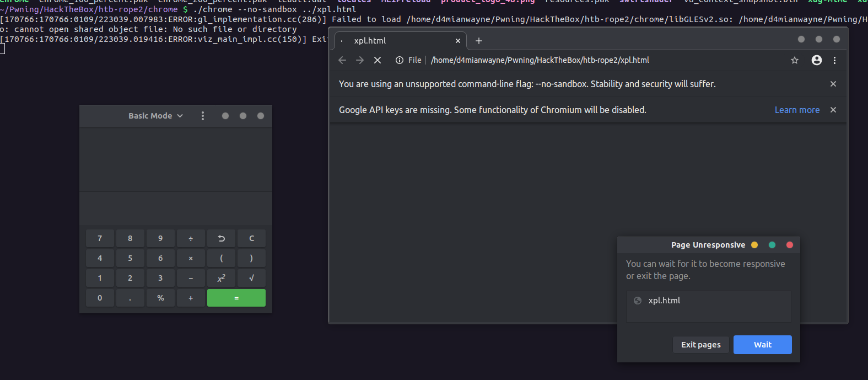Click the calculator expression entry area
The width and height of the screenshot is (868, 380).
(x=176, y=208)
